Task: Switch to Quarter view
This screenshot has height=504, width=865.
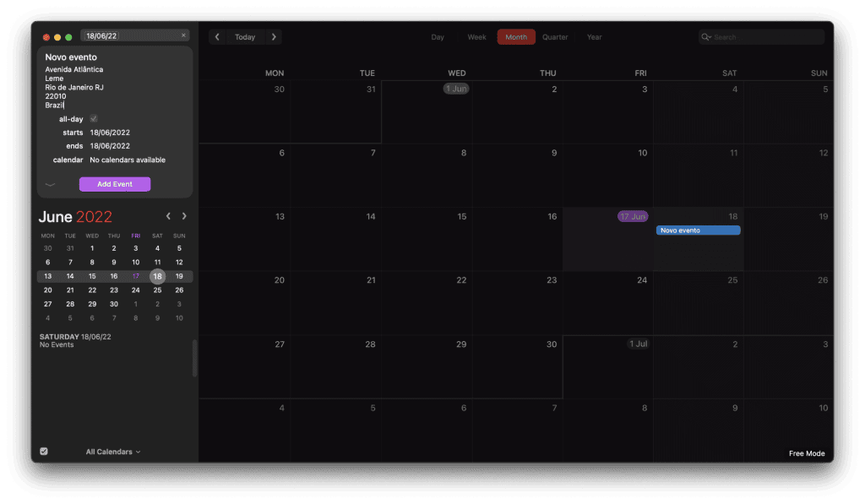Action: pos(555,37)
